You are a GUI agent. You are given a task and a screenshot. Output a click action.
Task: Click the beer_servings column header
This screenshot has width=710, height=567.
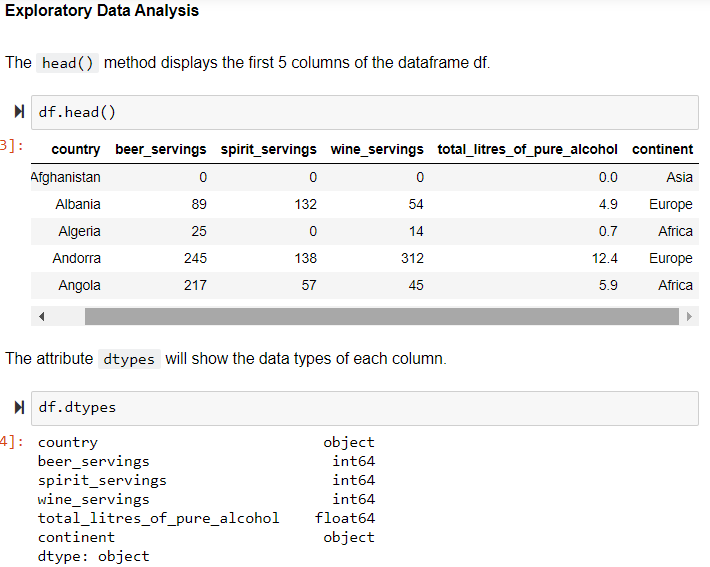click(x=161, y=149)
